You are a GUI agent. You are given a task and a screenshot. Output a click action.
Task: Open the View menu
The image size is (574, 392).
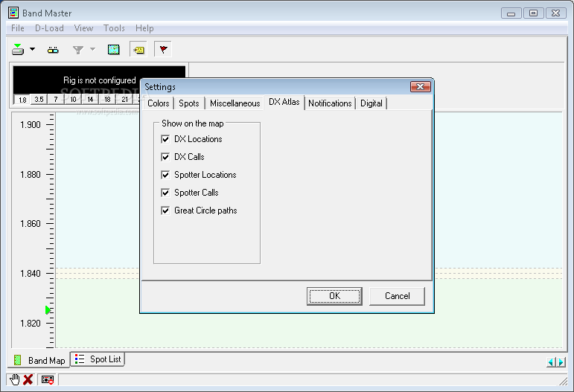83,28
